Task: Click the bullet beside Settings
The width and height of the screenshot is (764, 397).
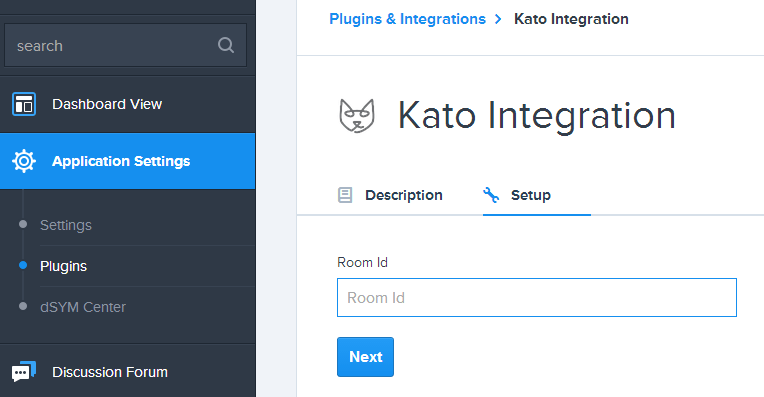Action: (23, 224)
